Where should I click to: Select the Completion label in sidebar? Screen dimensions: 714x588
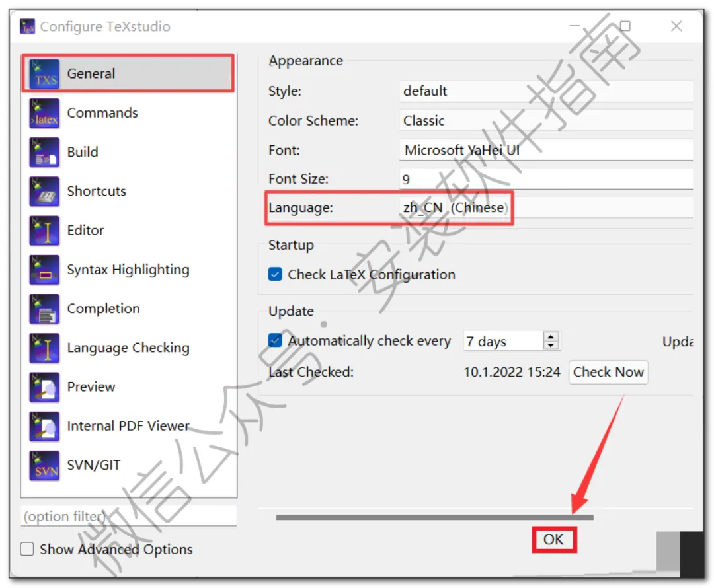103,309
